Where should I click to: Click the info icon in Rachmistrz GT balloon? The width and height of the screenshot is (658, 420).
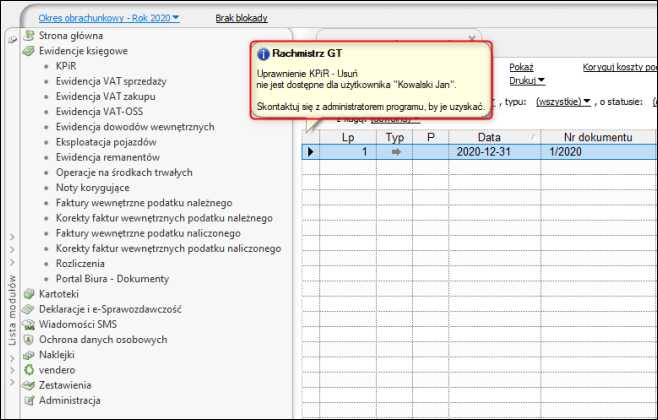[263, 54]
